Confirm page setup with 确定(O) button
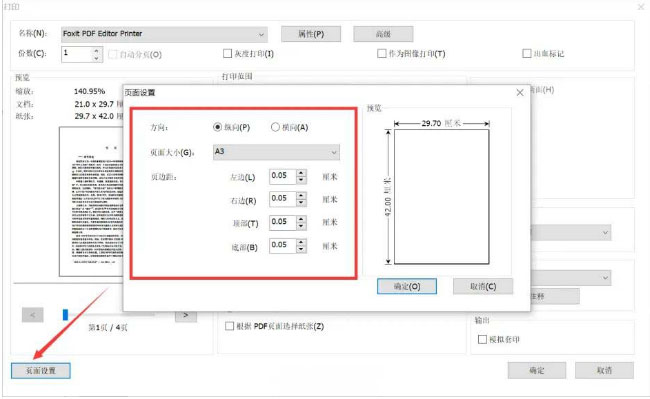 (407, 286)
